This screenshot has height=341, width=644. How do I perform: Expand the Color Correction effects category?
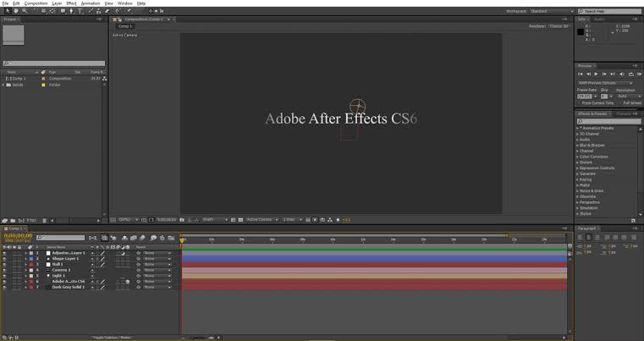(x=577, y=157)
